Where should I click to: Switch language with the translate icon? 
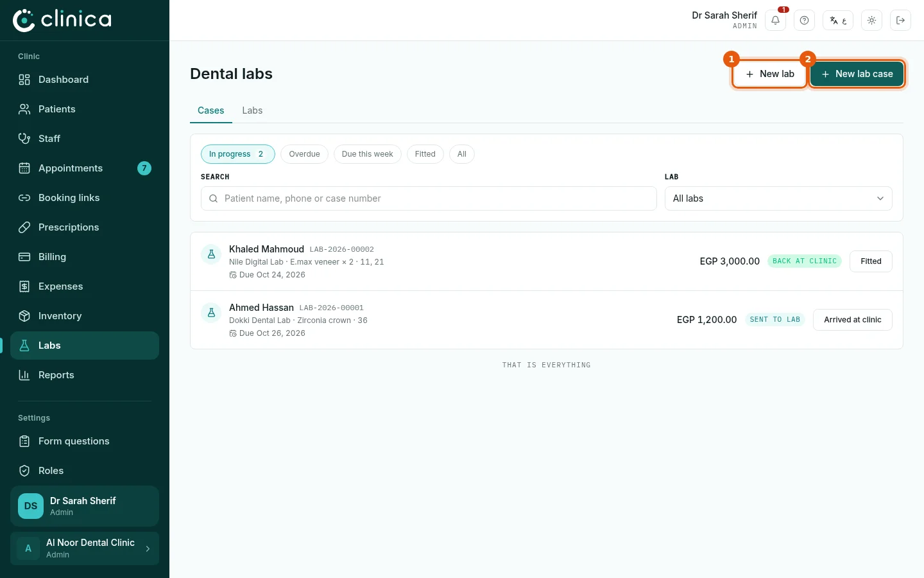(838, 21)
